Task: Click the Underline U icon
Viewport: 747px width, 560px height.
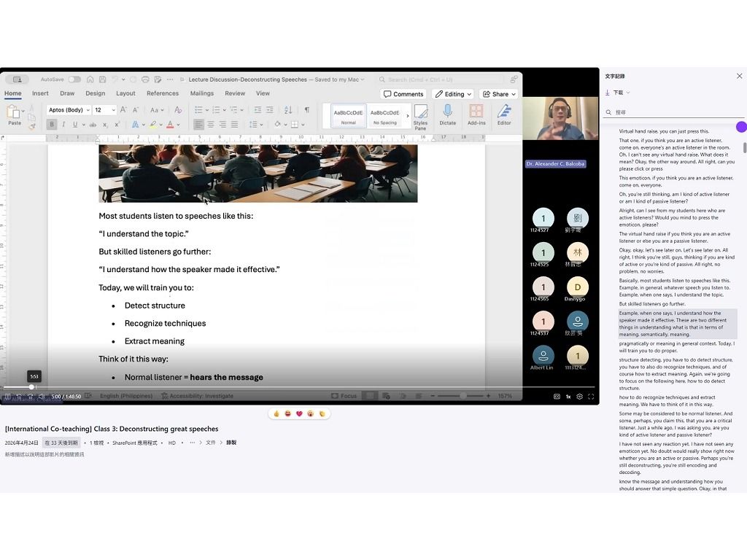Action: click(75, 125)
